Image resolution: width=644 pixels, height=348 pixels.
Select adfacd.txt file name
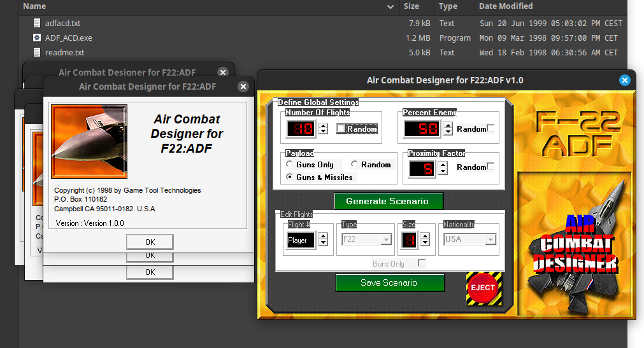pos(63,24)
